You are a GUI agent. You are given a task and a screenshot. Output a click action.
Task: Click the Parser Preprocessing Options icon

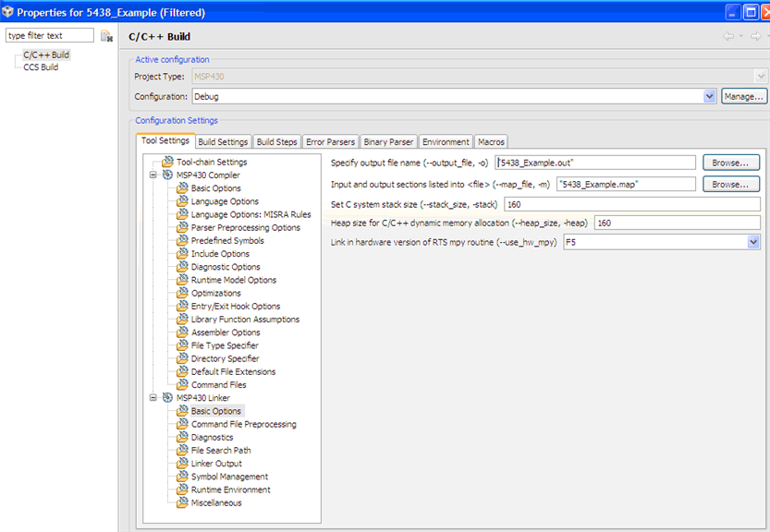point(183,227)
